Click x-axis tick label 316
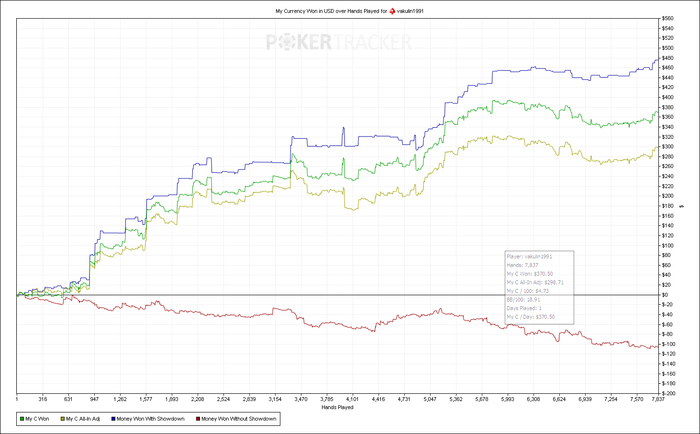Image resolution: width=700 pixels, height=434 pixels. click(42, 399)
